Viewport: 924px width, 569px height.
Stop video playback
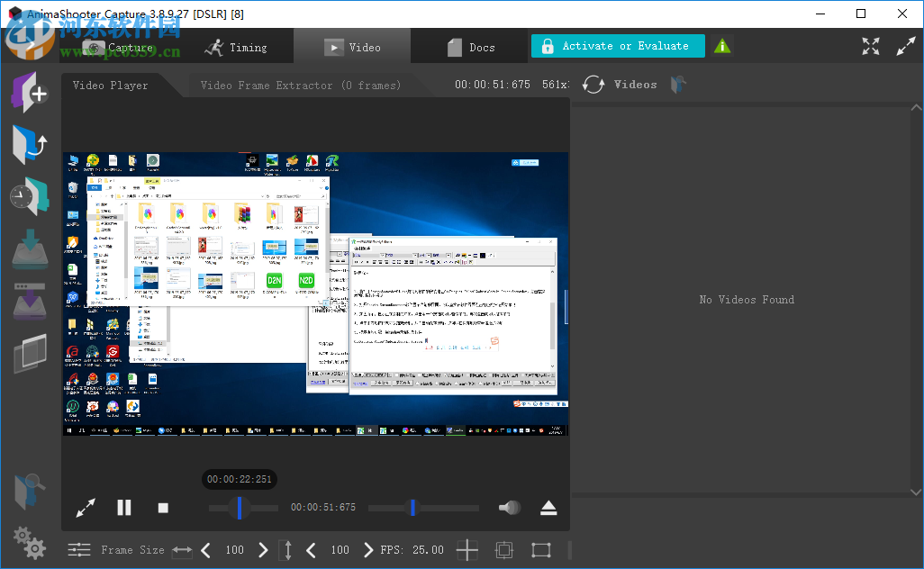tap(162, 507)
